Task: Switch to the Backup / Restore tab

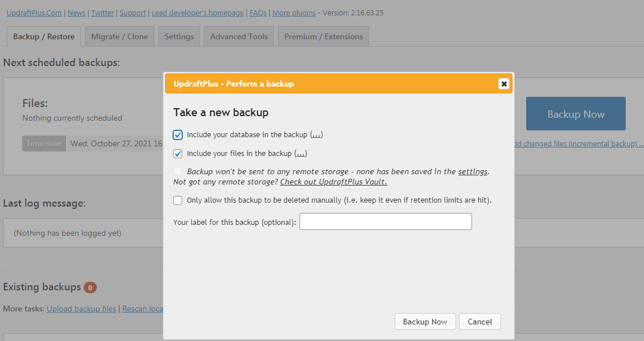Action: click(44, 36)
